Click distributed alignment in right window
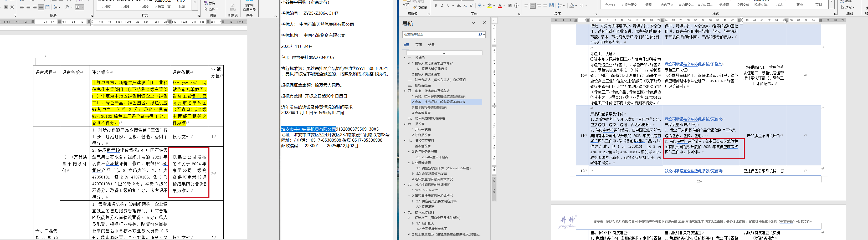The width and height of the screenshot is (868, 240). coord(552,6)
